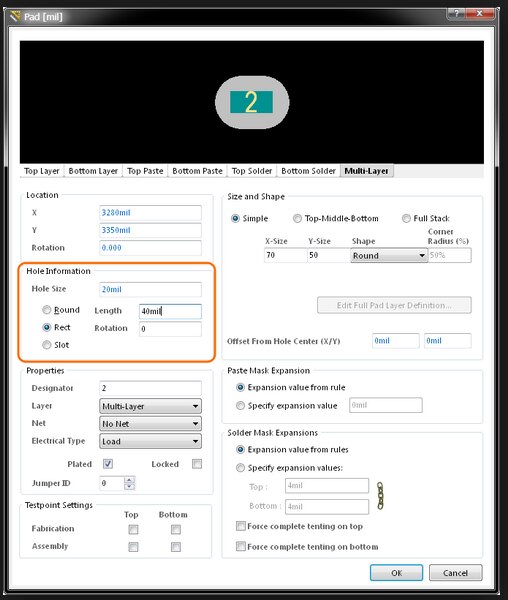This screenshot has height=600, width=508.
Task: Select the Round hole type radio button
Action: [x=47, y=310]
